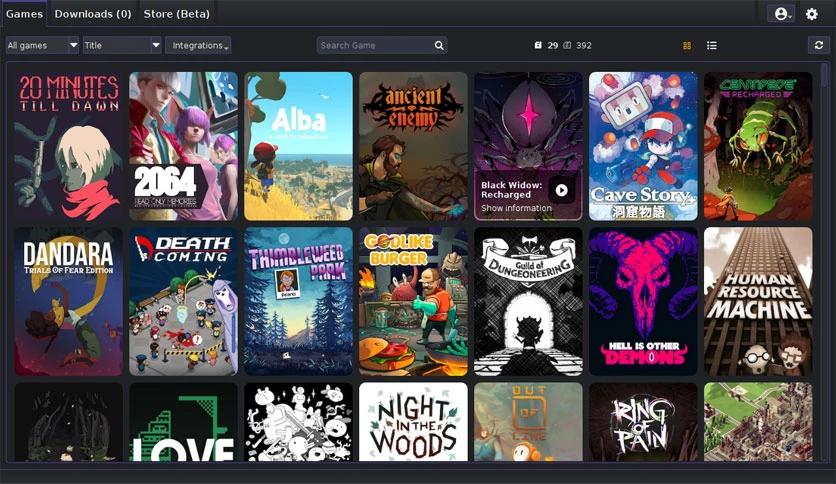Select the dark forest game cover
This screenshot has height=484, width=836.
click(68, 422)
